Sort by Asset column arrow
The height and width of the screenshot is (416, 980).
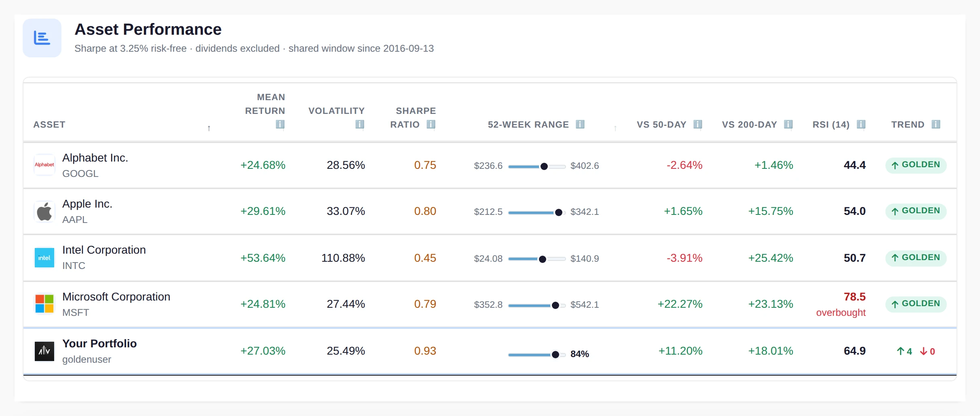point(209,128)
